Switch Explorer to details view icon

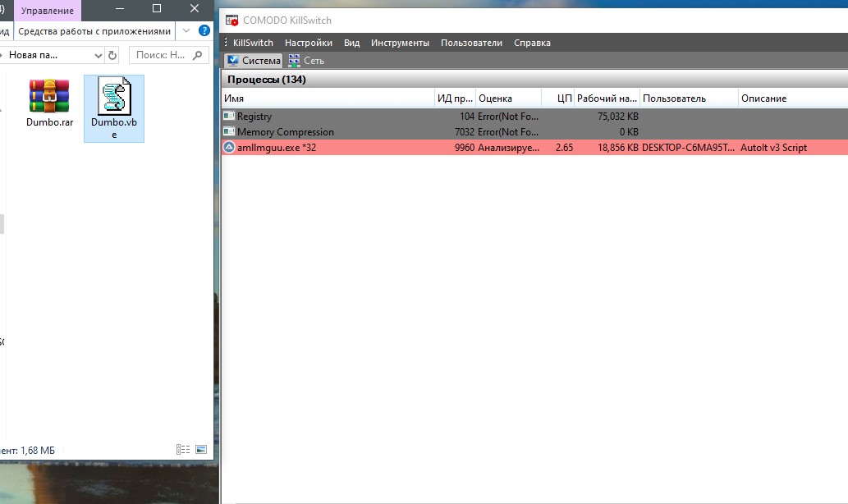tap(183, 449)
